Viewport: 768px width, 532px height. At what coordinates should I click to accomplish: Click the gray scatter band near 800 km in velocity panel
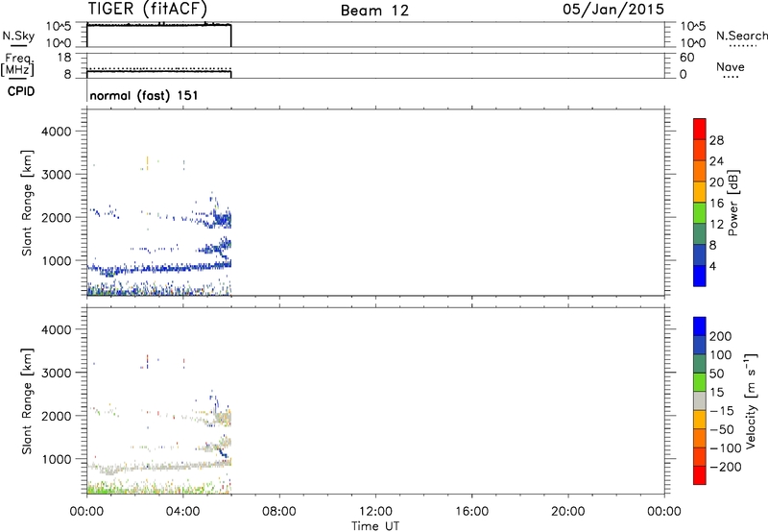[159, 467]
